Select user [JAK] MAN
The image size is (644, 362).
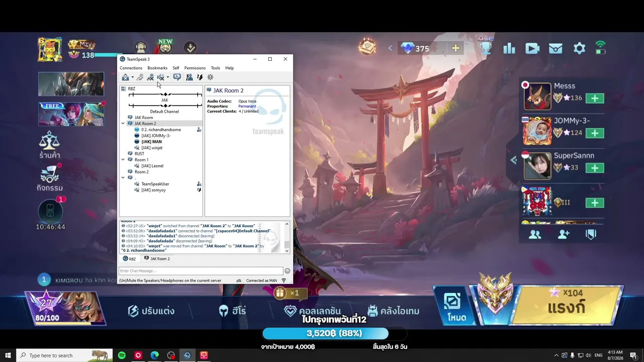click(151, 142)
